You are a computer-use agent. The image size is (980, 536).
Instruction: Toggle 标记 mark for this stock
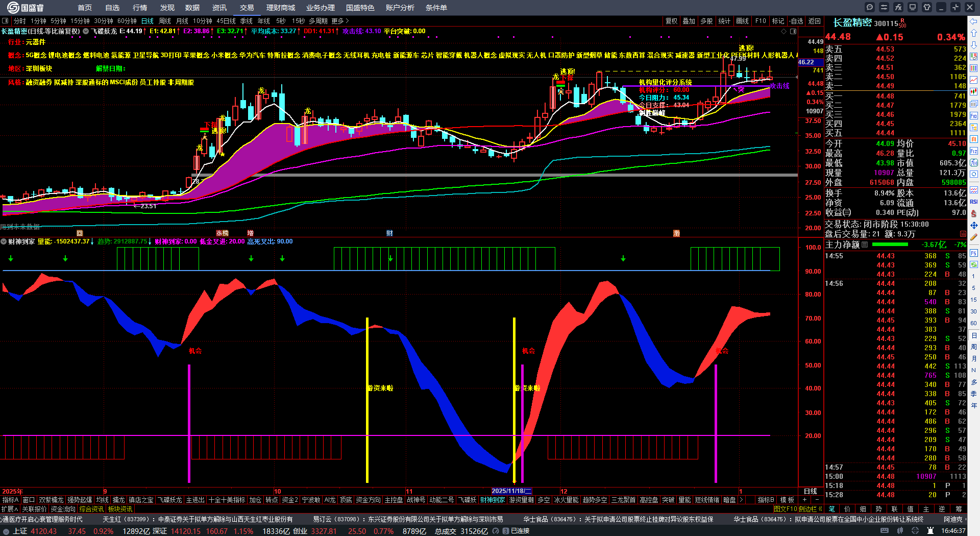(x=778, y=21)
